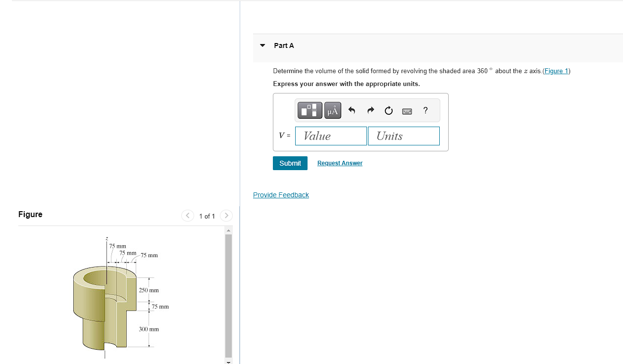Submit the answer

point(290,163)
